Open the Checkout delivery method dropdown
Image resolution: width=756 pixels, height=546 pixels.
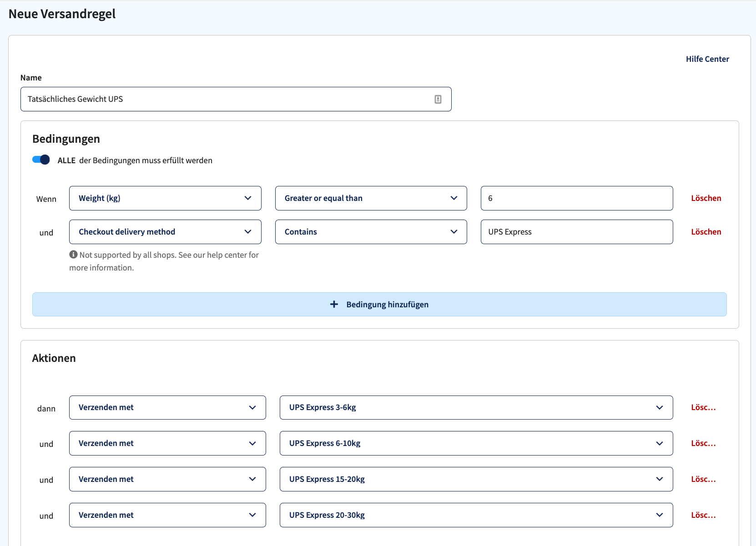(165, 232)
